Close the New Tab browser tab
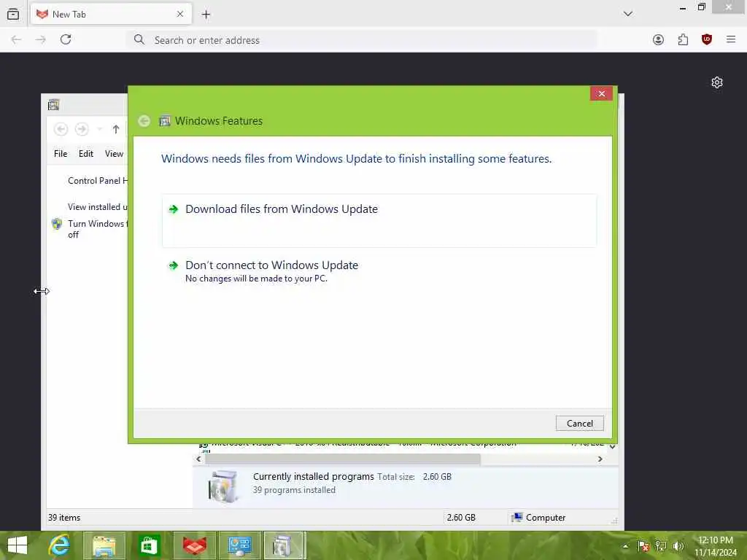 (x=180, y=15)
